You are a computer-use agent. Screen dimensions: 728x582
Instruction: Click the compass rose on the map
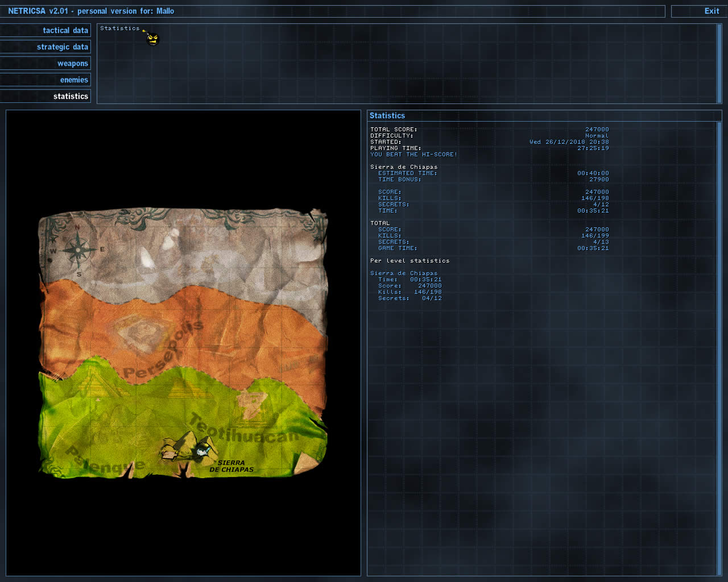pos(78,249)
